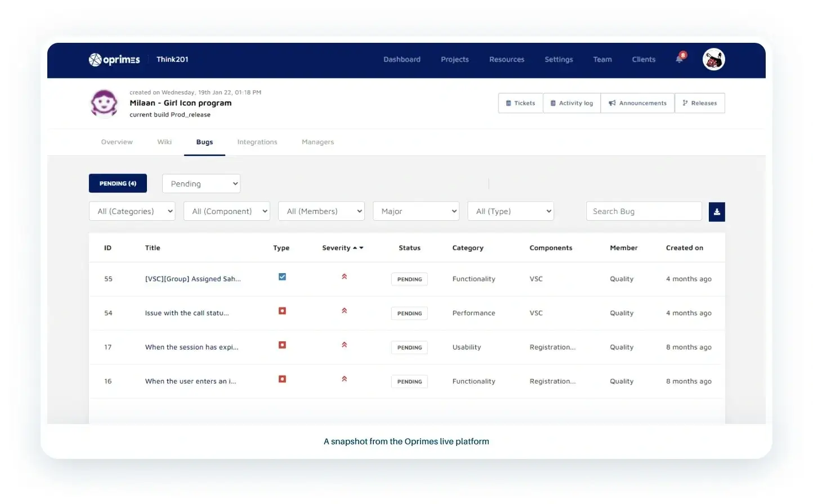This screenshot has height=504, width=813.
Task: Click the Oprimes logo
Action: pos(114,60)
